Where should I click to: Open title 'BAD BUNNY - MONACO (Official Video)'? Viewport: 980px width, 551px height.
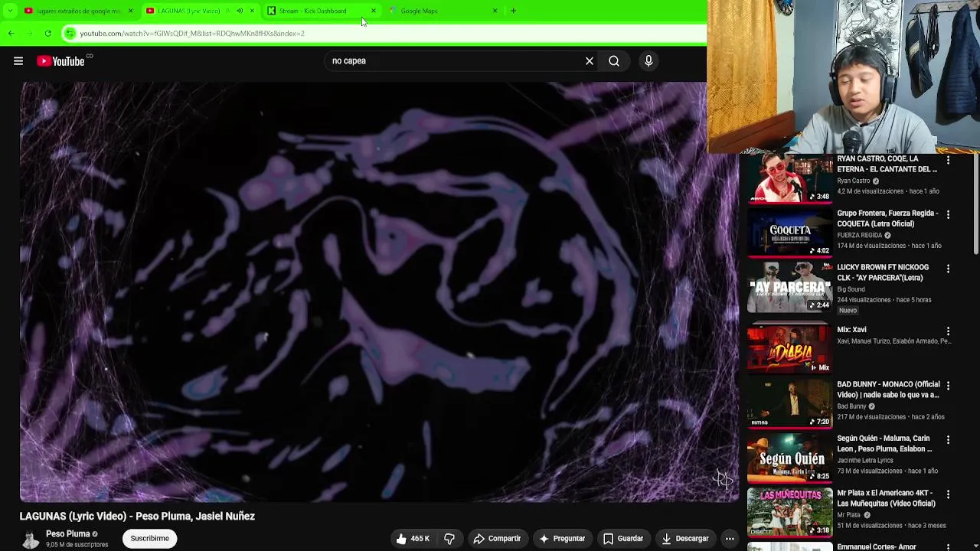(888, 390)
